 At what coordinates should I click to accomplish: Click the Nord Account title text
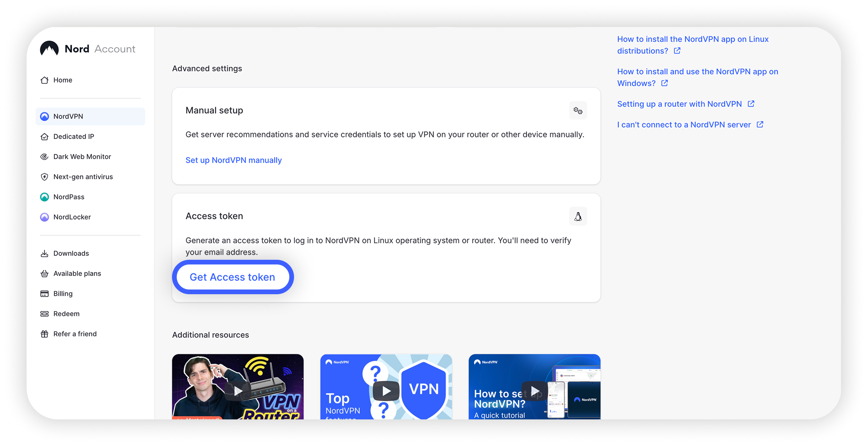coord(100,49)
